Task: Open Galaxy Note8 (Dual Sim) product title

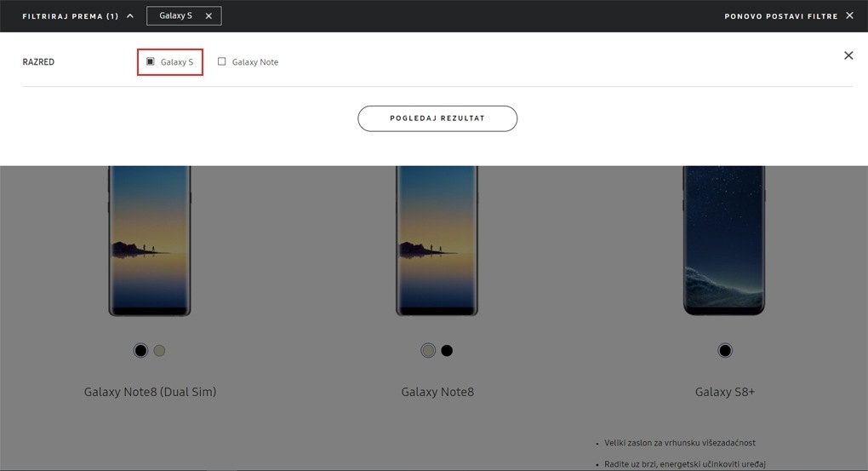Action: click(x=150, y=392)
